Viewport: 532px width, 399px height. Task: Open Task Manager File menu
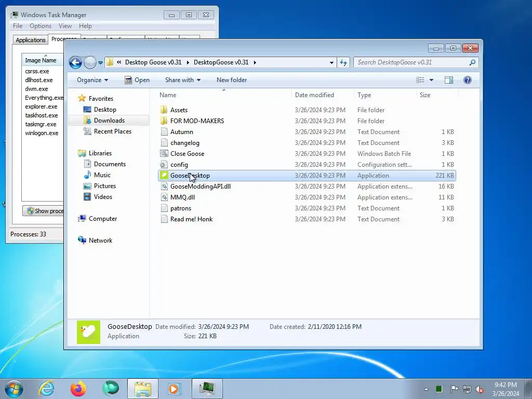[18, 26]
